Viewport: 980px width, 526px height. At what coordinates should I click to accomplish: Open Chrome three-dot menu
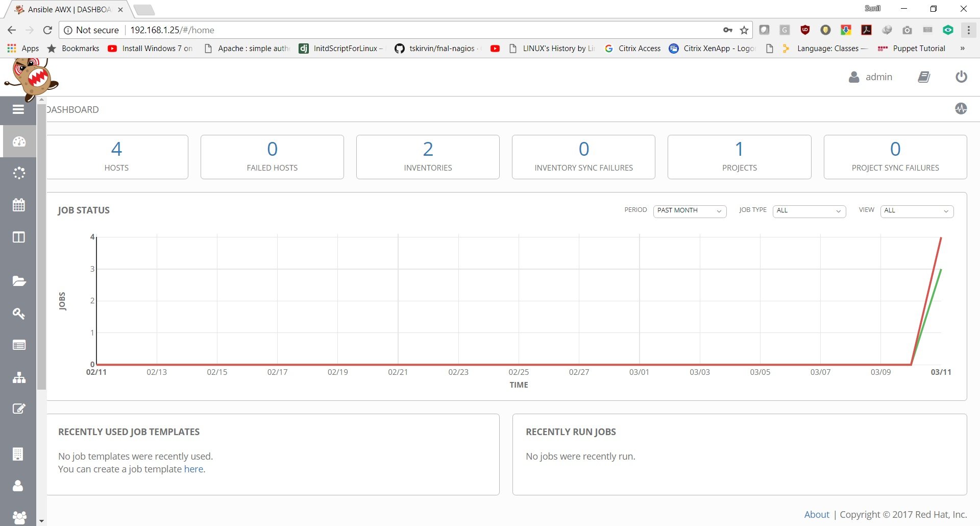[x=968, y=30]
